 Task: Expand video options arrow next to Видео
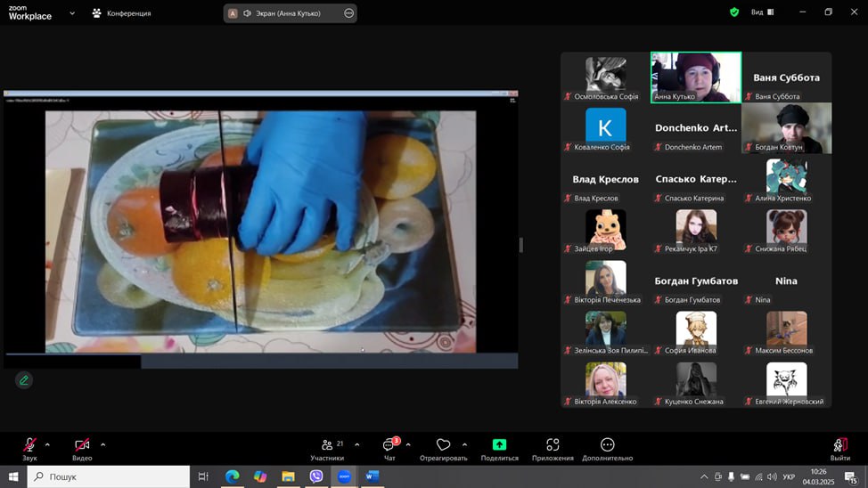[102, 444]
